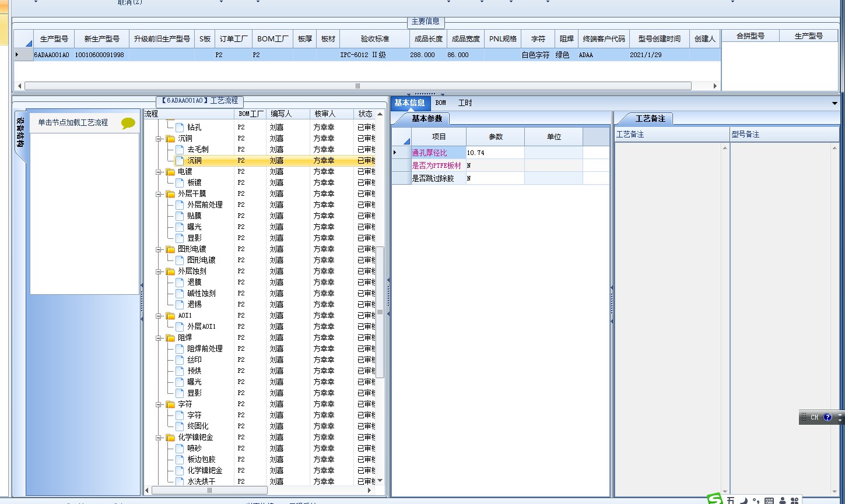The height and width of the screenshot is (504, 845).
Task: Click document icon beside 板镀
Action: click(180, 183)
